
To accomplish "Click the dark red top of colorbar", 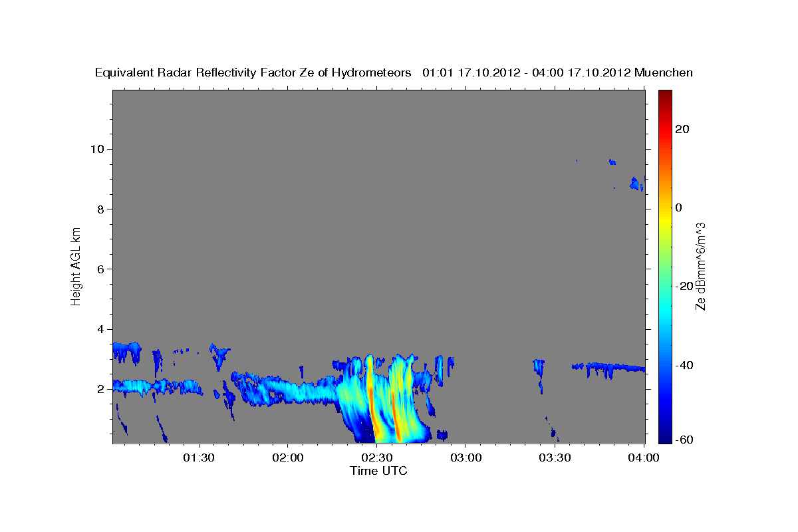I will 664,96.
